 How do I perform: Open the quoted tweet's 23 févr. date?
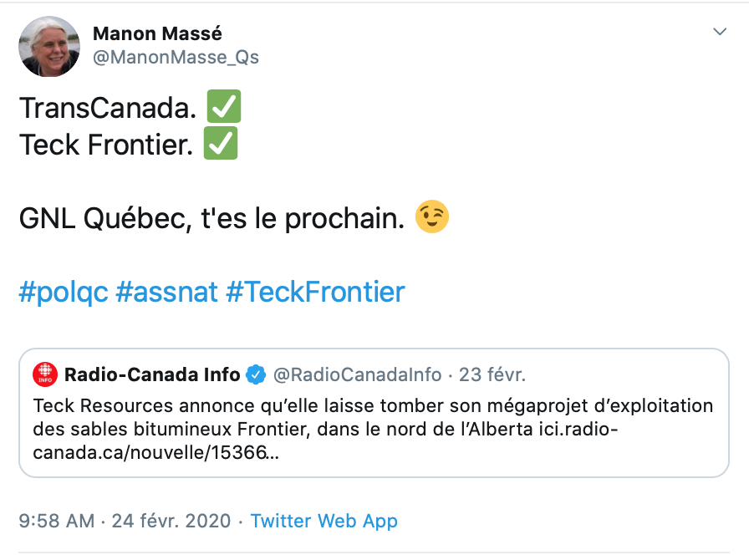[x=492, y=374]
